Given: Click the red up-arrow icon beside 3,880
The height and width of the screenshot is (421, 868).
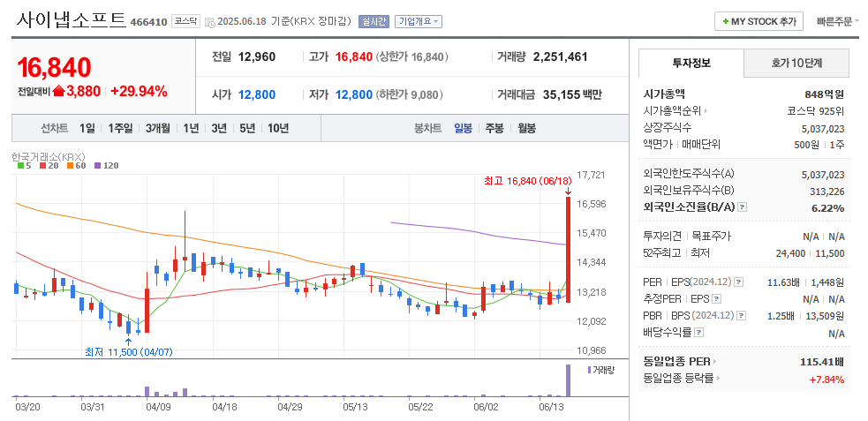Looking at the screenshot, I should click(x=58, y=92).
